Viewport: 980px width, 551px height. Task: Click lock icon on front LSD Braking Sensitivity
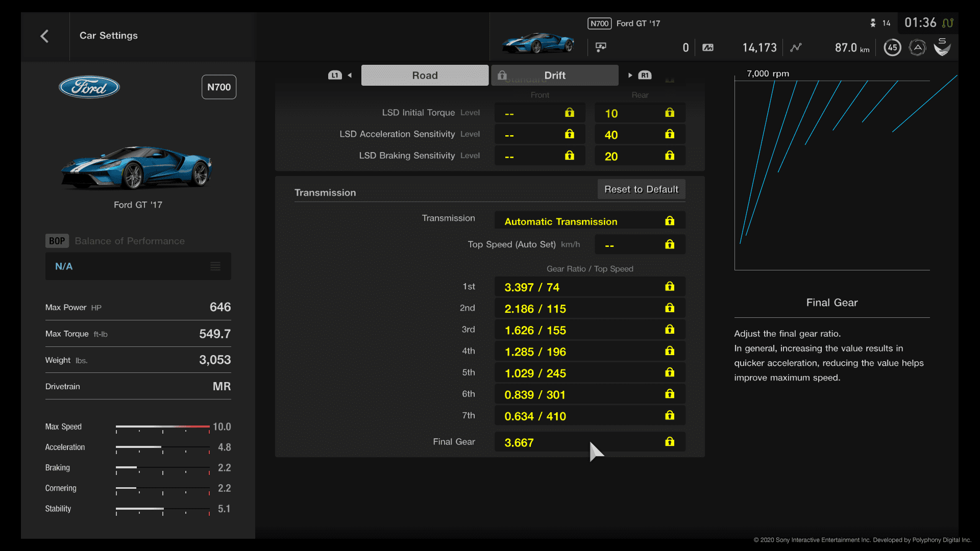(x=570, y=156)
